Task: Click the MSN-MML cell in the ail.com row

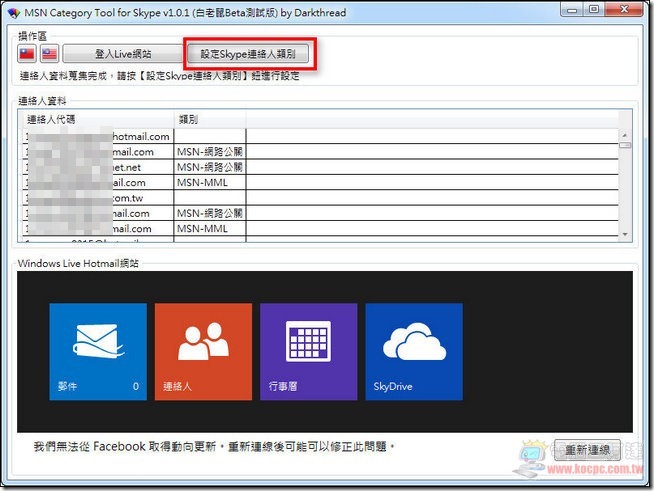Action: pyautogui.click(x=210, y=183)
